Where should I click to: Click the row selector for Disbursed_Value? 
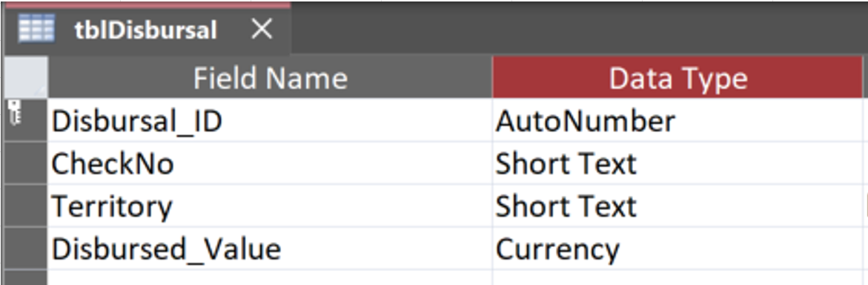tap(26, 249)
